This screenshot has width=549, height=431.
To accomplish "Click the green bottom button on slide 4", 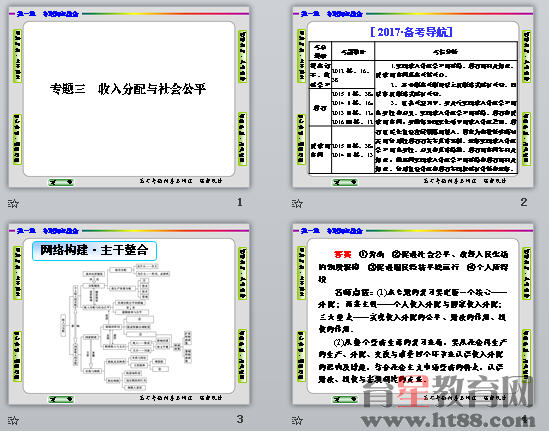I will [x=345, y=399].
